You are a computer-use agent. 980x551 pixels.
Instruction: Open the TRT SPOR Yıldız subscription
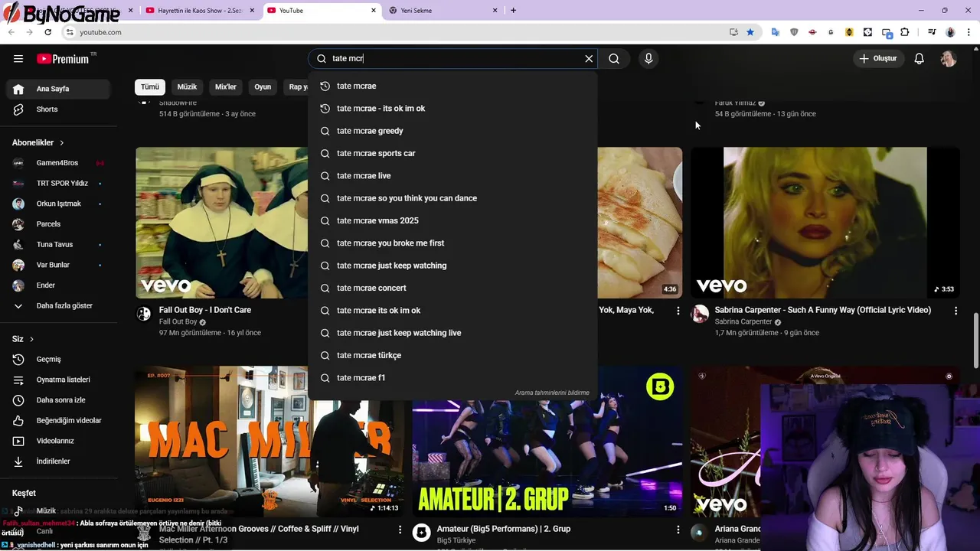point(58,184)
